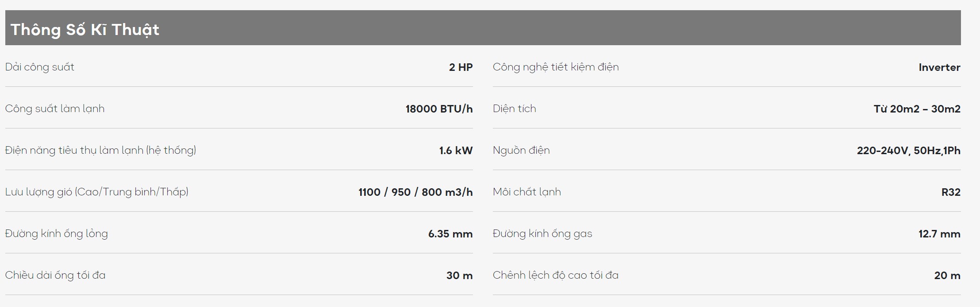Click the 1100 / 950 / 800 m3/h value
Screen dimensions: 980x307
pos(415,192)
